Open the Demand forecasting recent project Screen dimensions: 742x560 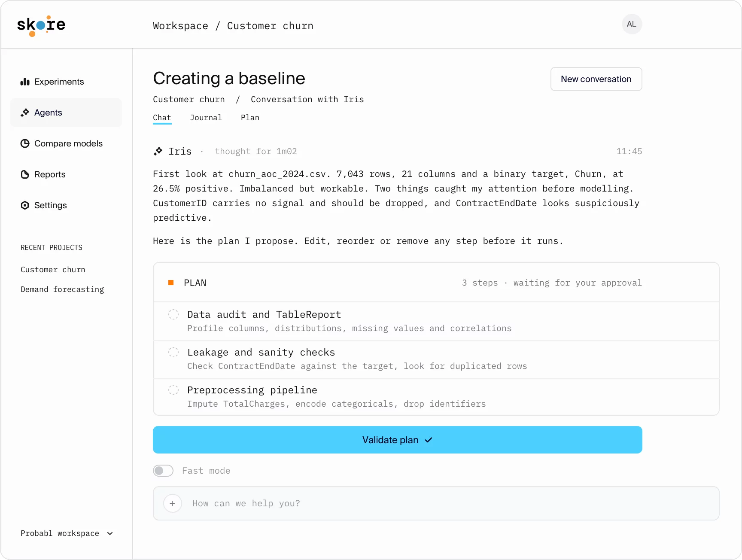click(62, 289)
